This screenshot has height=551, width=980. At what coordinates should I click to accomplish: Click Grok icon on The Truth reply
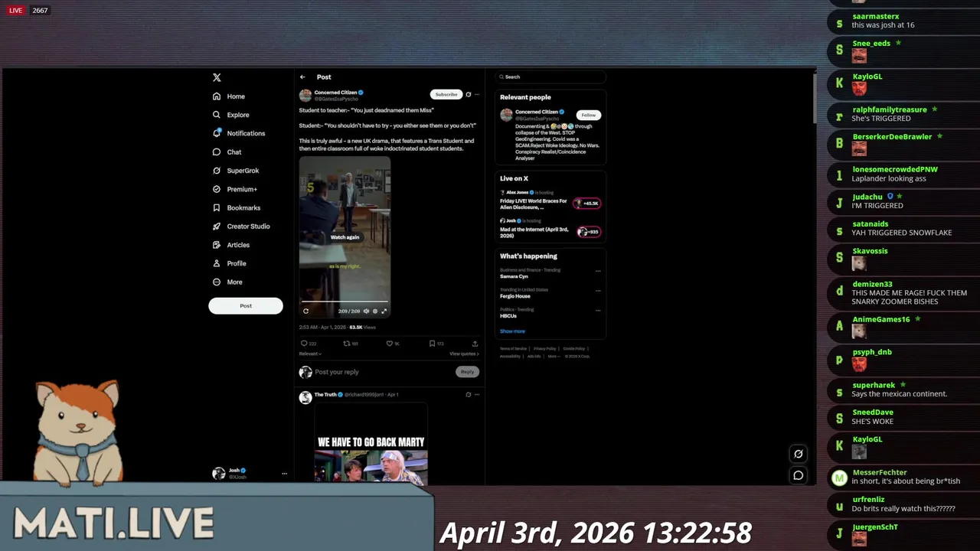[x=468, y=395]
